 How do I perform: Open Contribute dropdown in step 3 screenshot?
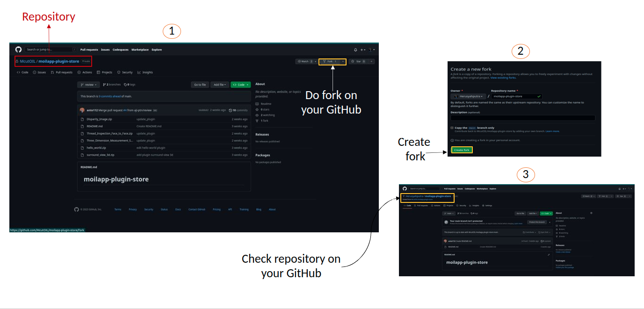click(528, 232)
